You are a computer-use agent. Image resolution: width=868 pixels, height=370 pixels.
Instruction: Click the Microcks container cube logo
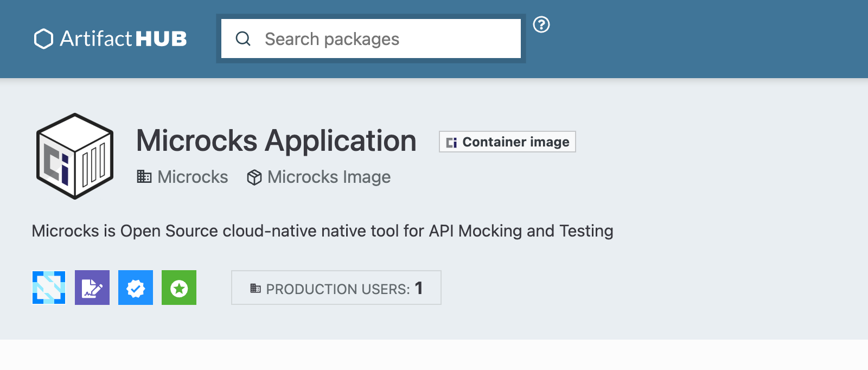pos(75,156)
